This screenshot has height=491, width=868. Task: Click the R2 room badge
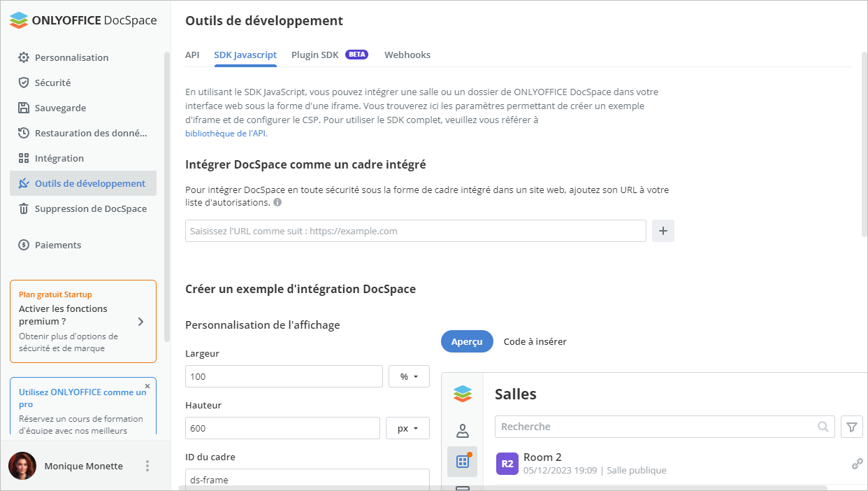click(507, 463)
